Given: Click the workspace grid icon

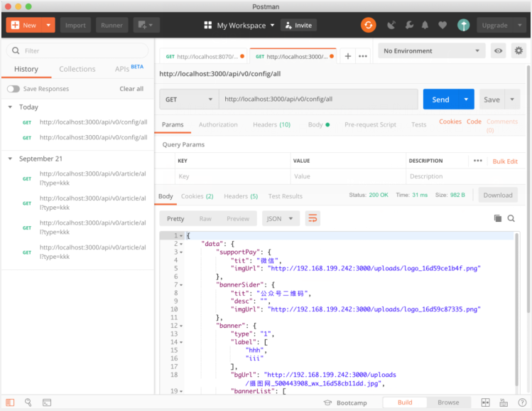Looking at the screenshot, I should point(207,25).
